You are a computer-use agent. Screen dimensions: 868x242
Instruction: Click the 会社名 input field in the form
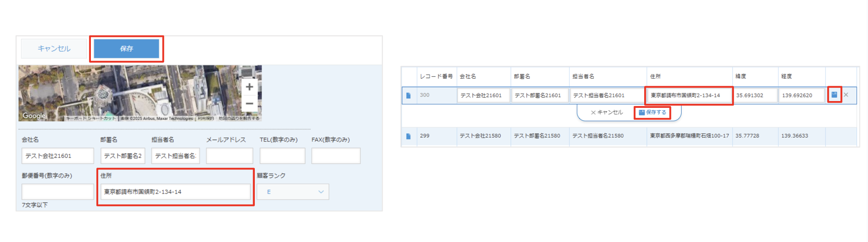tap(58, 156)
